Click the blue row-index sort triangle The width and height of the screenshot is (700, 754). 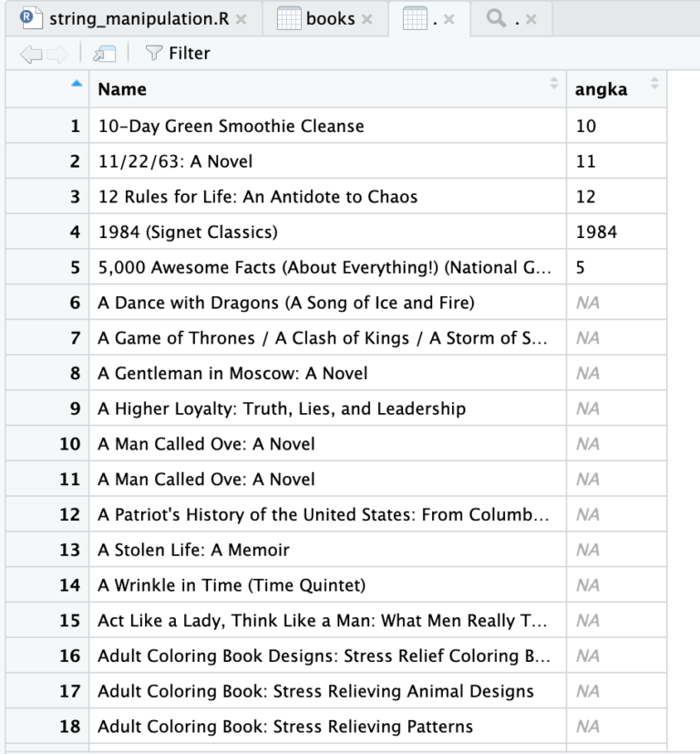coord(76,84)
